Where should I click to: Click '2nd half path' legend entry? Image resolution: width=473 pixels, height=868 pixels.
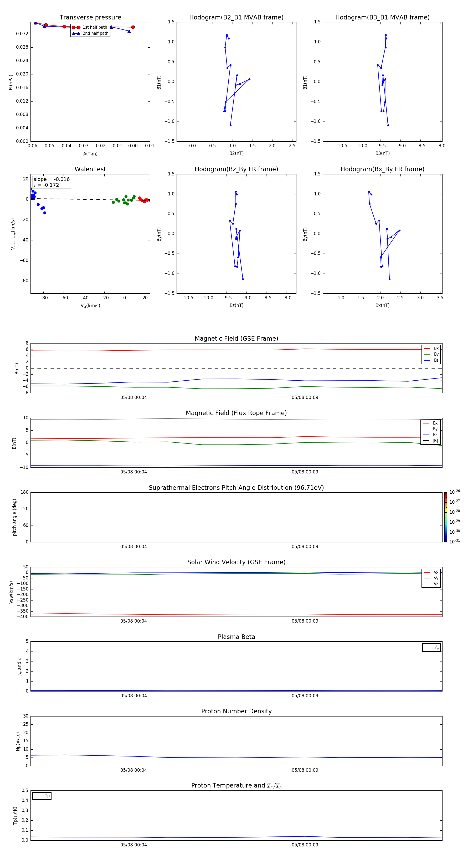pos(90,33)
